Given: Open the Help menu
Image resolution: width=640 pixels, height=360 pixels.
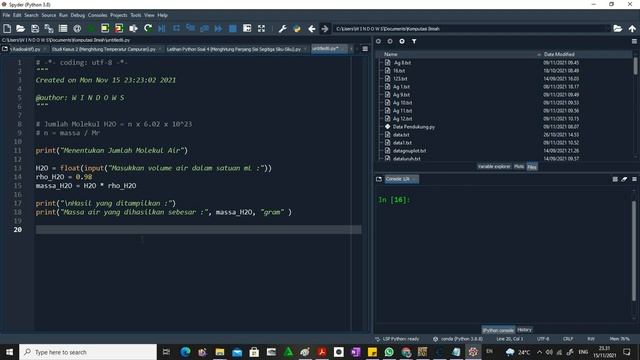Looking at the screenshot, I should [162, 15].
